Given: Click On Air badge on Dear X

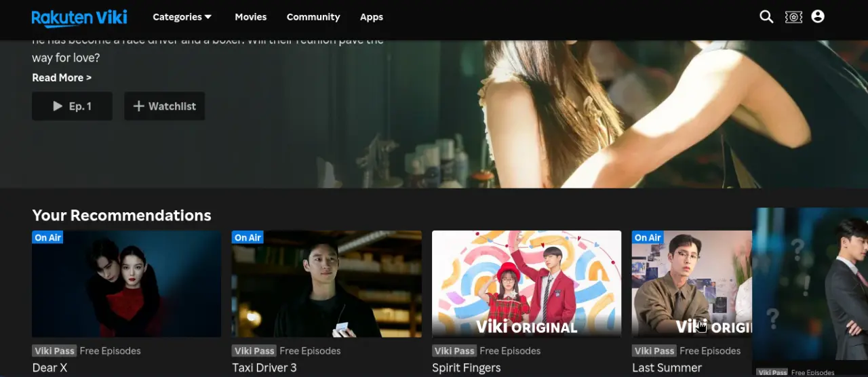Looking at the screenshot, I should [x=47, y=237].
